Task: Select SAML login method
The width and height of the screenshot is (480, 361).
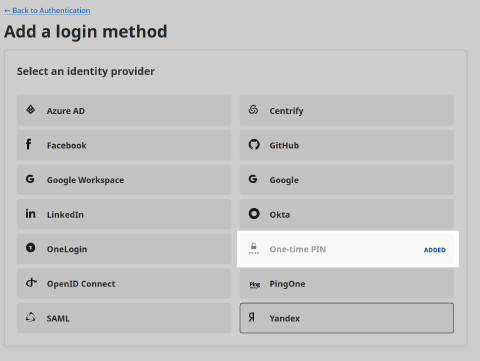Action: click(124, 318)
